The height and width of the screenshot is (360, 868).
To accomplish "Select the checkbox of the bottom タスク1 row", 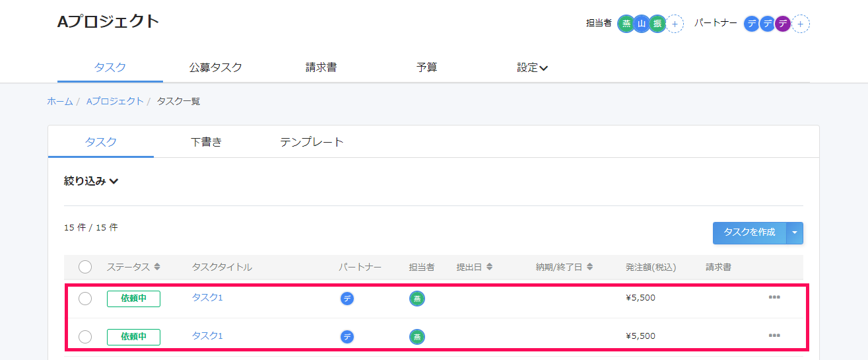I will tap(85, 337).
